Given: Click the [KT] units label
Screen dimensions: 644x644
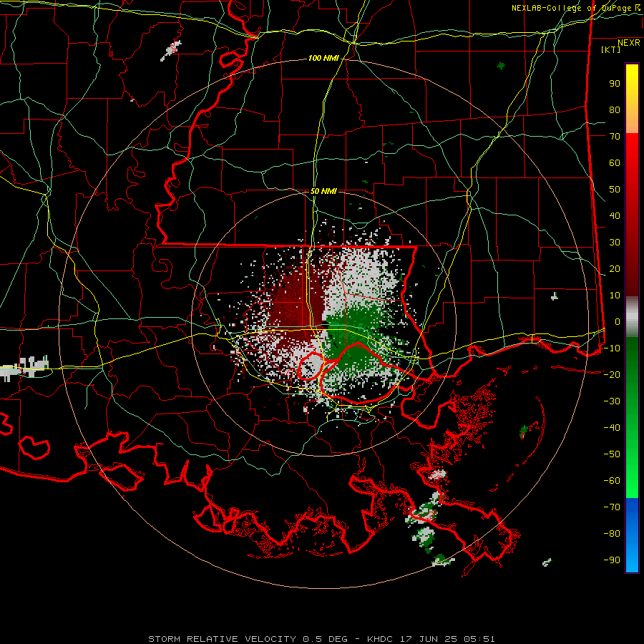Looking at the screenshot, I should [611, 49].
